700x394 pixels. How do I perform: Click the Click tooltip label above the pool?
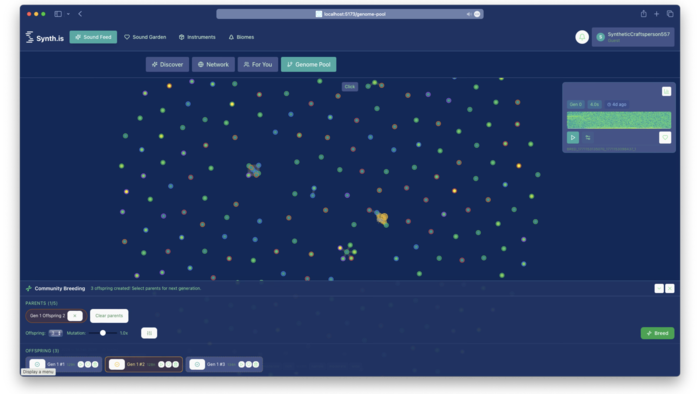(x=350, y=87)
